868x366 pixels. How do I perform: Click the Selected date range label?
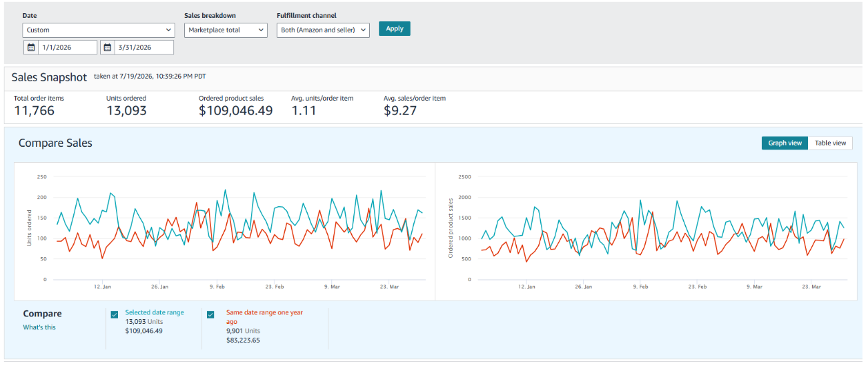(155, 312)
